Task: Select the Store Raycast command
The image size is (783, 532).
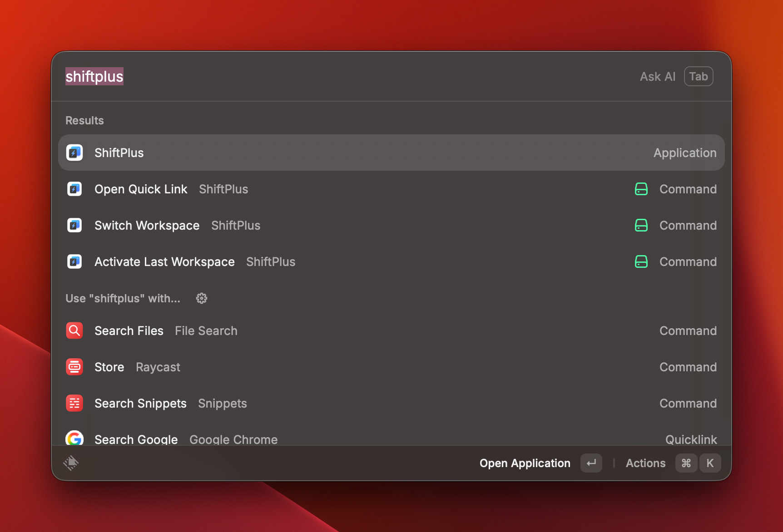Action: point(391,367)
